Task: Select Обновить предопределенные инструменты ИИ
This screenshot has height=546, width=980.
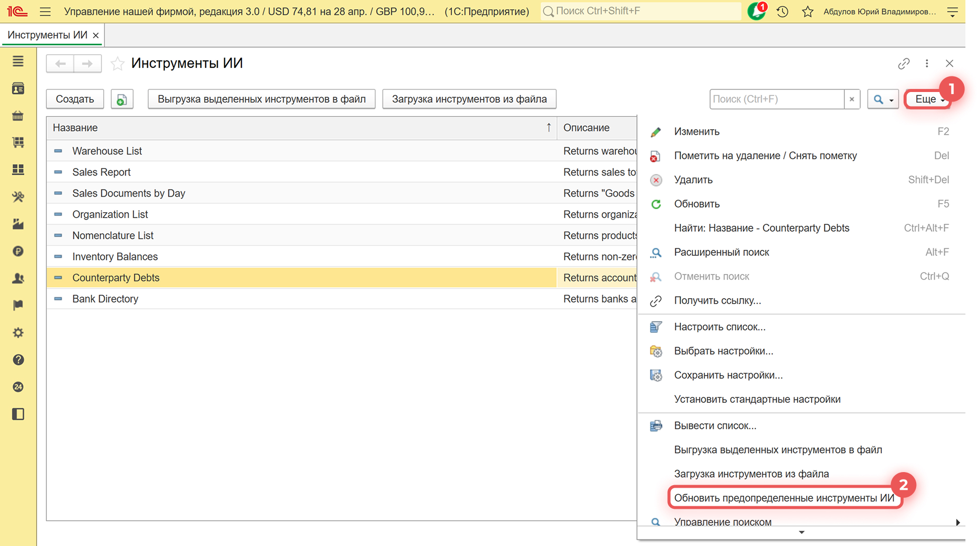Action: 783,498
